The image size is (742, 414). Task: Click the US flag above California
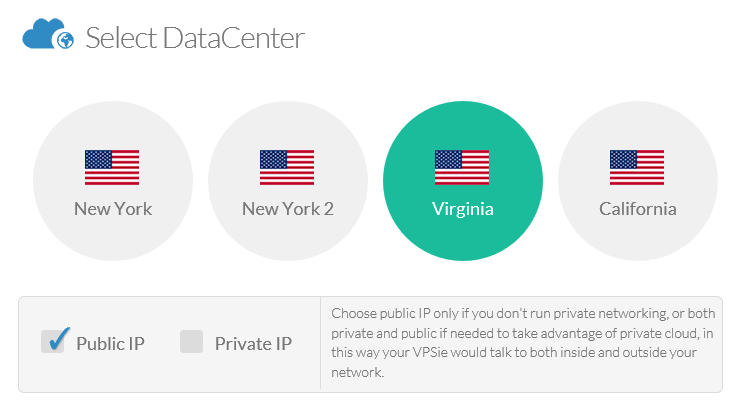click(x=637, y=167)
